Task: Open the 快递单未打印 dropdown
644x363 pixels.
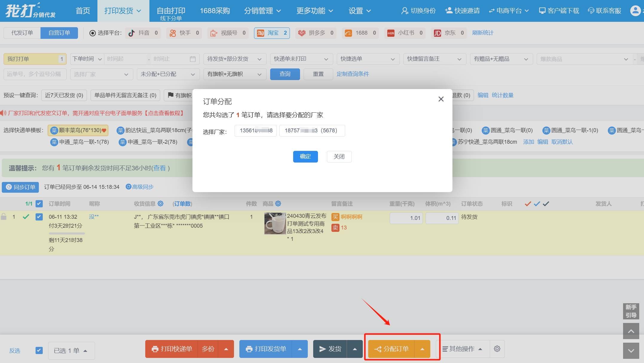Action: [301, 59]
